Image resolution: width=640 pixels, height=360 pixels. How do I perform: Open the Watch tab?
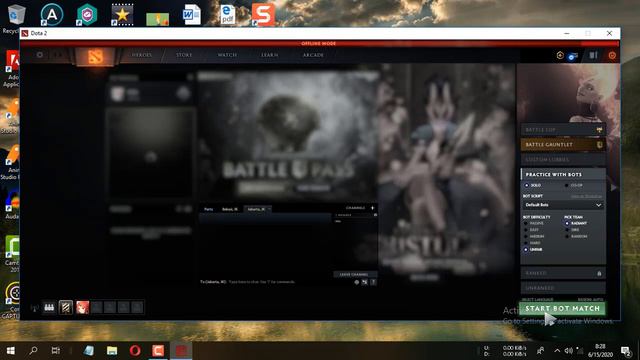pos(227,55)
